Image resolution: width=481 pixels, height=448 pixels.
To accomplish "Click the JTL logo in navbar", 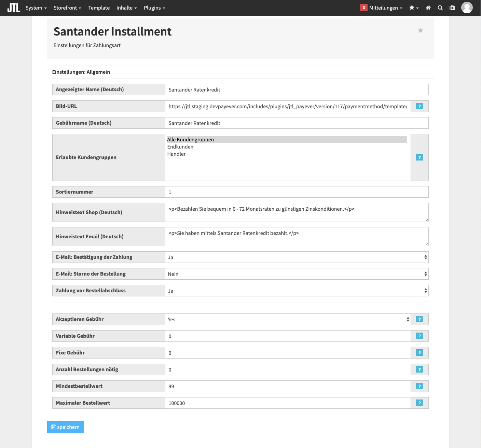I will [14, 8].
